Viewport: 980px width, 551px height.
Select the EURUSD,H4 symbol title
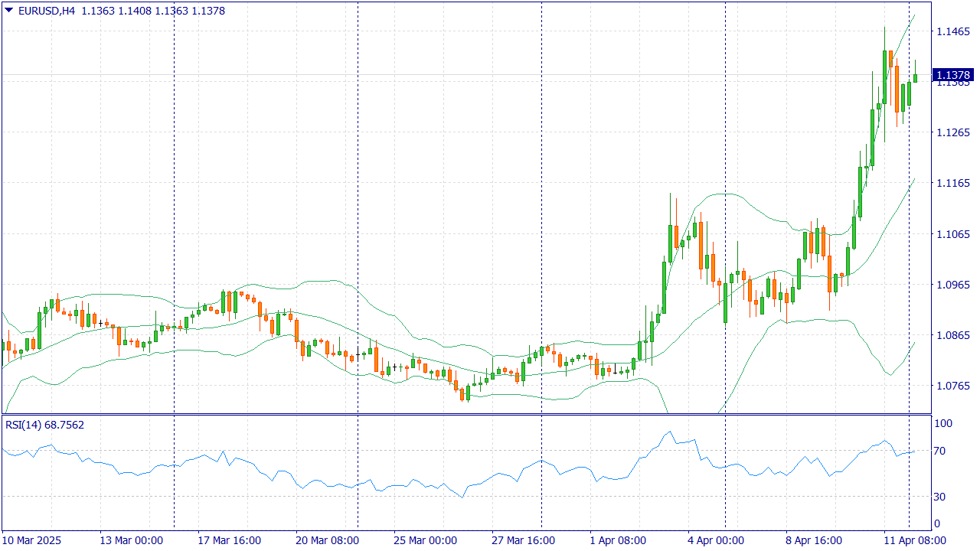[x=47, y=11]
